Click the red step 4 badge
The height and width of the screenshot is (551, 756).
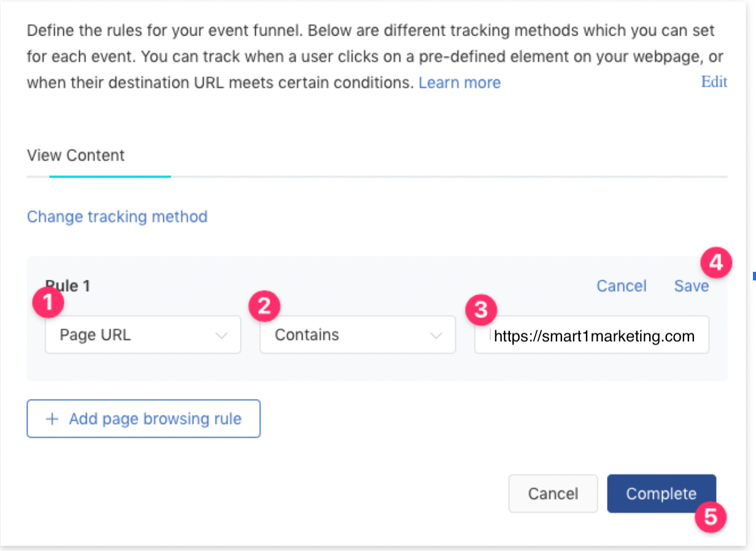click(715, 263)
